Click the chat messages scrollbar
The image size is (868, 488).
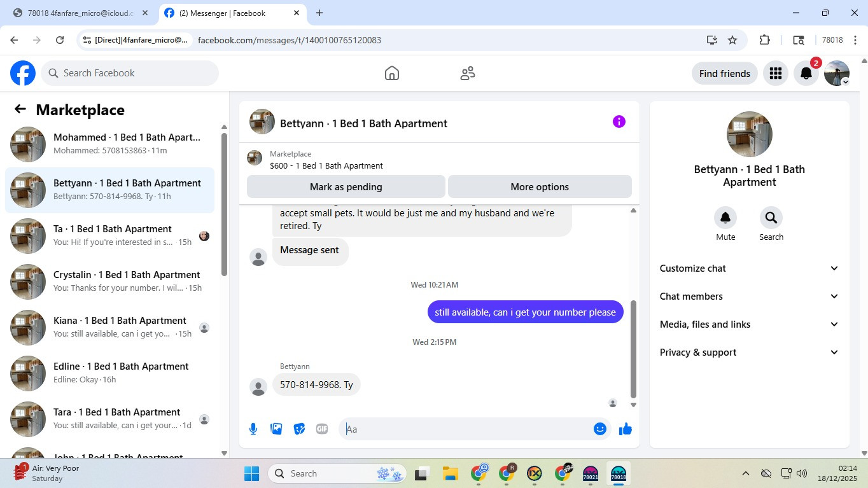click(633, 349)
